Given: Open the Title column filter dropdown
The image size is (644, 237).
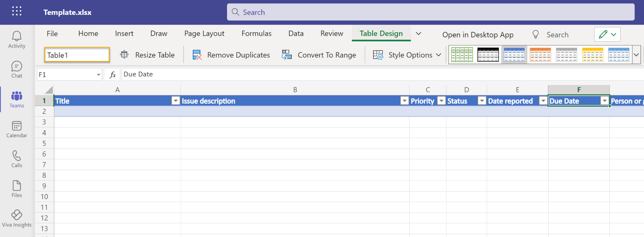Looking at the screenshot, I should (x=175, y=101).
